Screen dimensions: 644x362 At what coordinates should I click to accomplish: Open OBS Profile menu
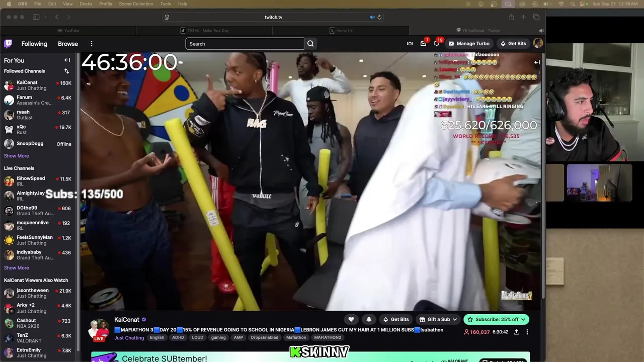coord(106,4)
